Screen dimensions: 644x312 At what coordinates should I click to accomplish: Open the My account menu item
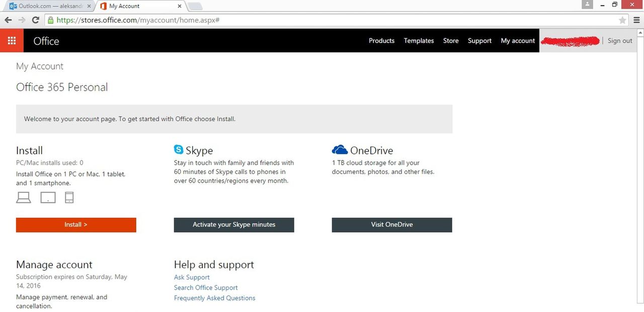(x=518, y=41)
